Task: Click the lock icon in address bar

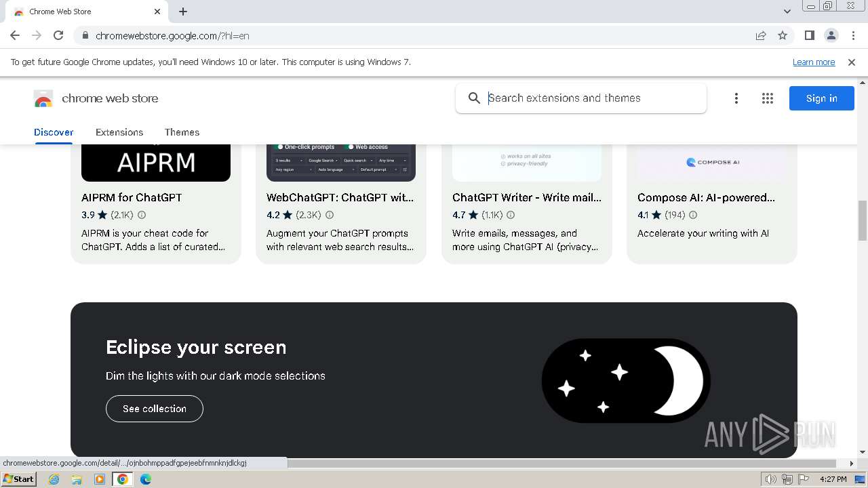Action: (x=85, y=36)
